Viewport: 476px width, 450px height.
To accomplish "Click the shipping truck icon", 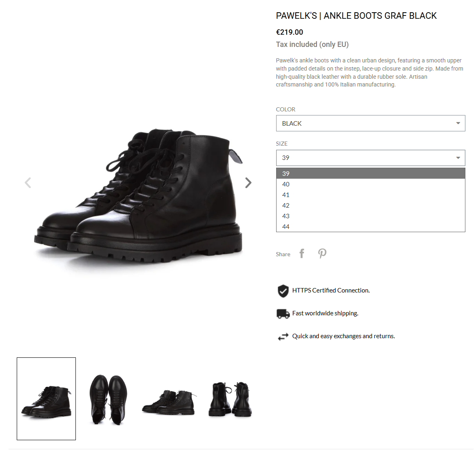I will 283,314.
